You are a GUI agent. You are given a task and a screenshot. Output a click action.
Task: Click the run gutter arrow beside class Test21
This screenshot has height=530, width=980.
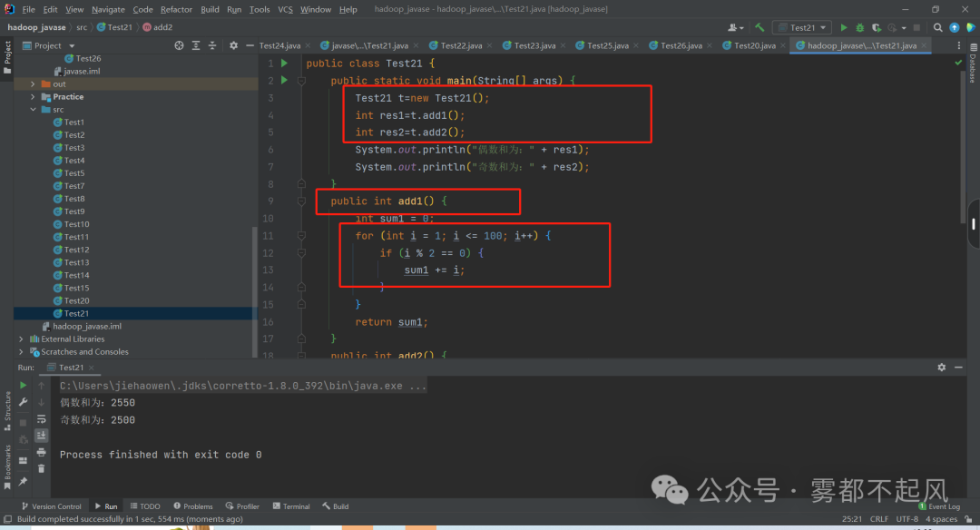click(284, 64)
